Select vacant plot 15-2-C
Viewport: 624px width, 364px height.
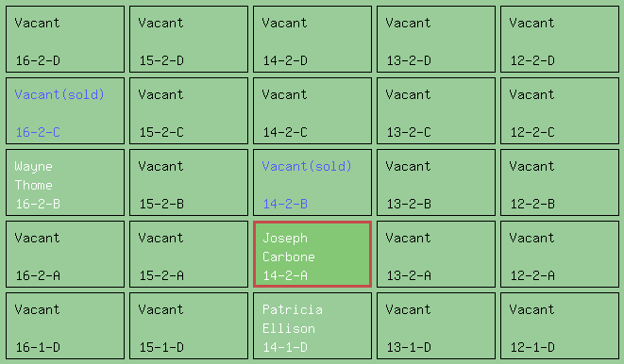189,111
